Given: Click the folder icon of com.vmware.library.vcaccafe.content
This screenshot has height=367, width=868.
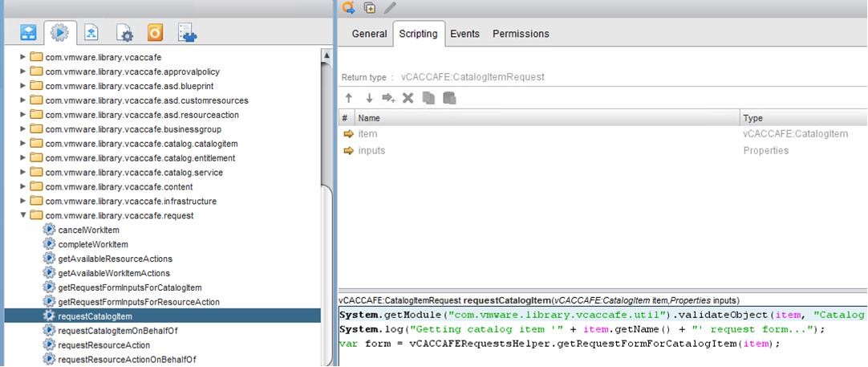Looking at the screenshot, I should click(x=36, y=186).
